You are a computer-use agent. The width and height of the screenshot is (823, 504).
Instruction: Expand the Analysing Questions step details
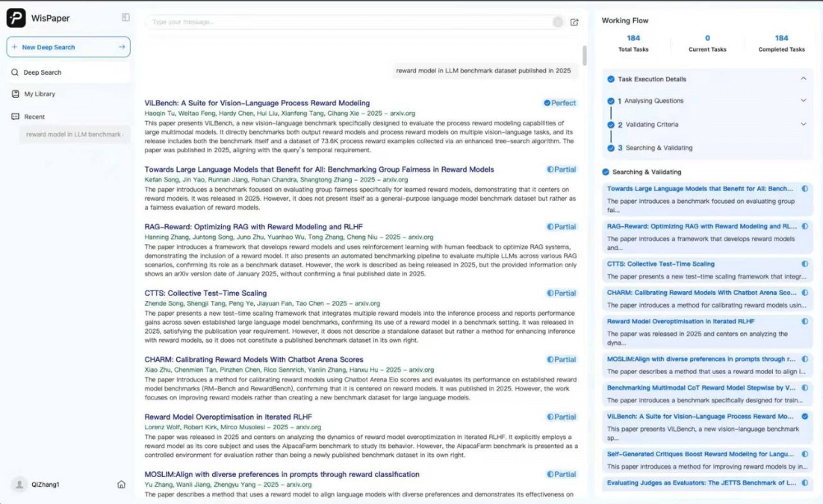(x=804, y=100)
